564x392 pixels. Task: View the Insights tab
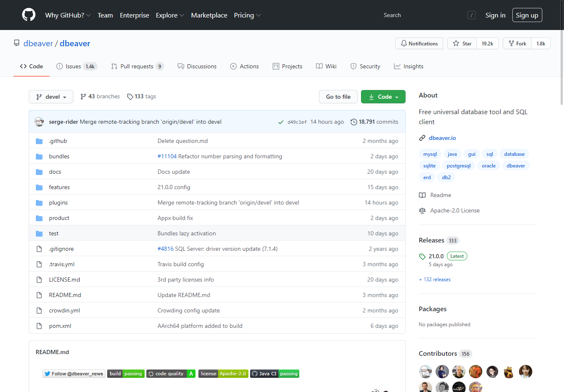coord(409,66)
